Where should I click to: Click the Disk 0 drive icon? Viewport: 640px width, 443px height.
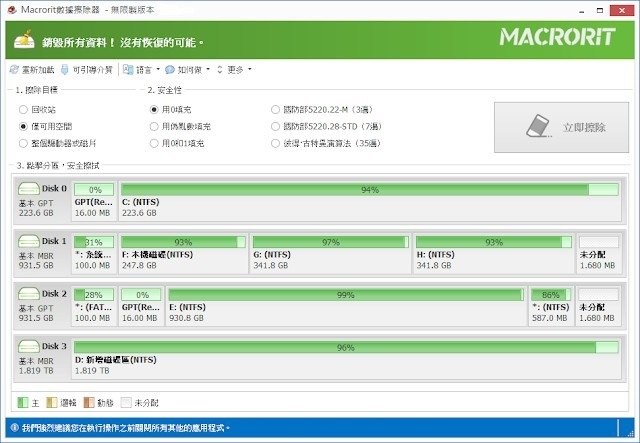point(29,189)
